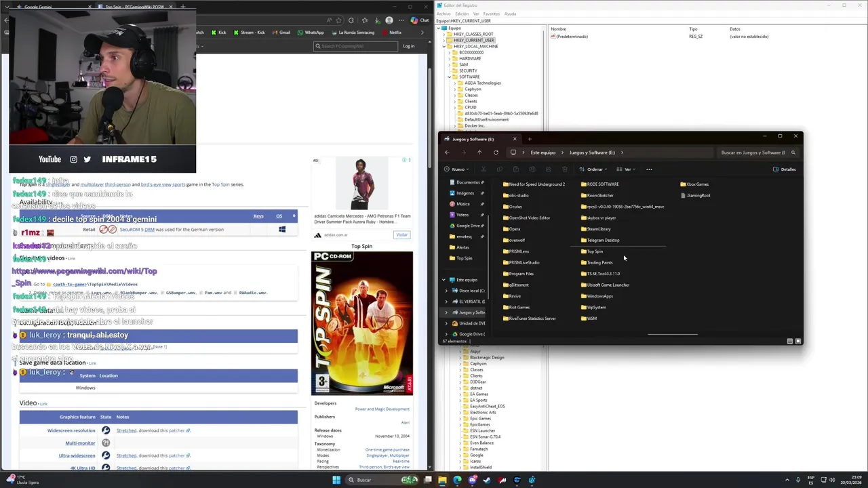The image size is (868, 488).
Task: Open Ayuda menu in Registry Editor
Action: (x=510, y=14)
